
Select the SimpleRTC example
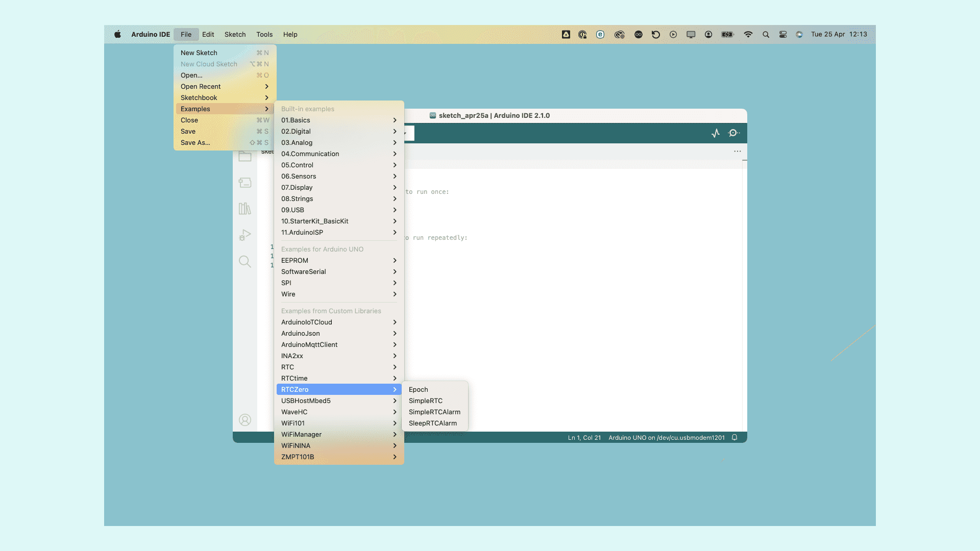click(426, 401)
